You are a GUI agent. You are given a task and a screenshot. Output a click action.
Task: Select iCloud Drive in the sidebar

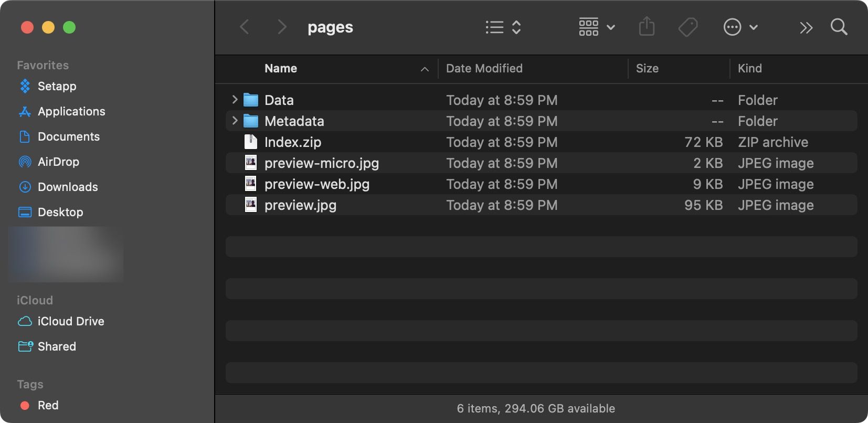71,321
